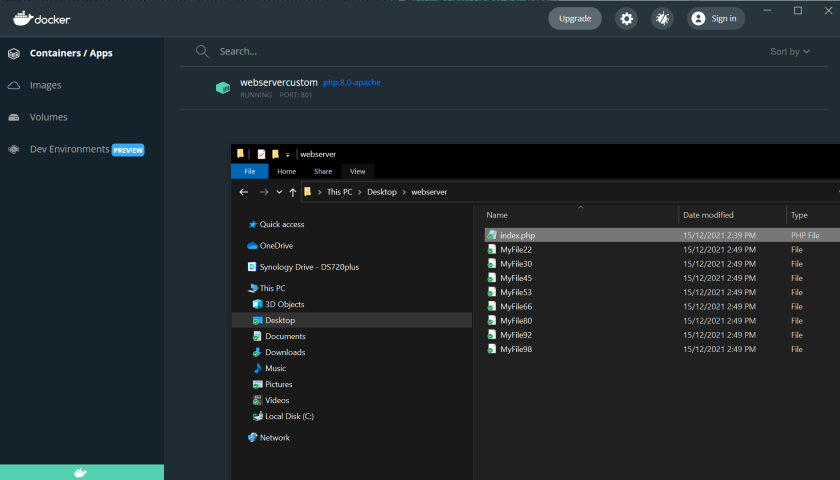Sign in to Docker account
This screenshot has height=480, width=840.
[716, 19]
